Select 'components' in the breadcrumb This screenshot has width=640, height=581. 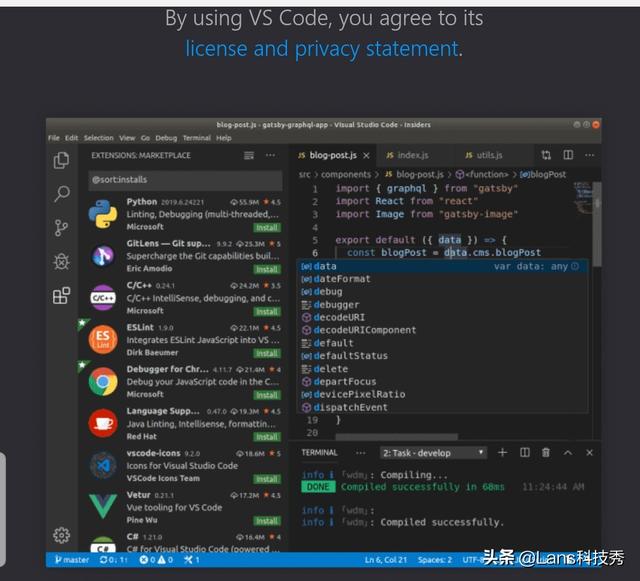pos(346,175)
